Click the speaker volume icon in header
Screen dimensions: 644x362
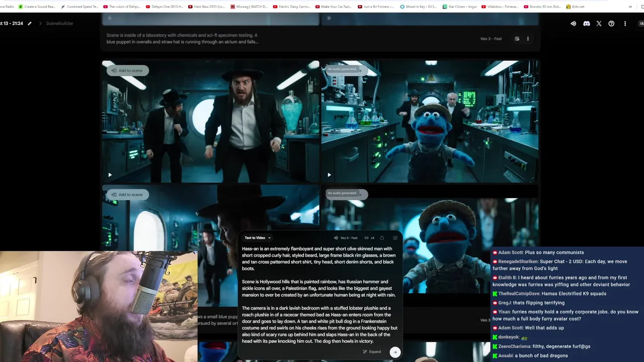pyautogui.click(x=573, y=24)
